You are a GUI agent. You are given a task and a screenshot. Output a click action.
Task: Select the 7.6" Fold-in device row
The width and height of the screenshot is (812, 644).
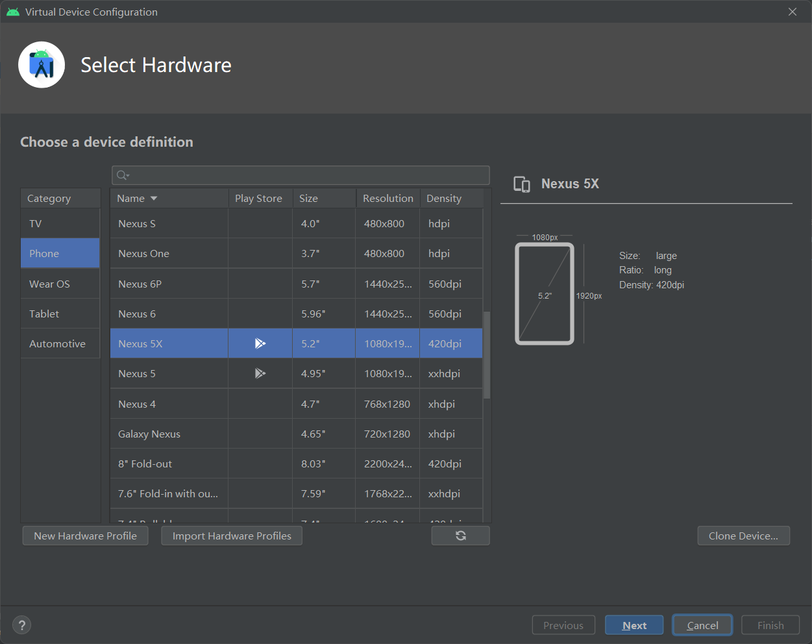[297, 493]
